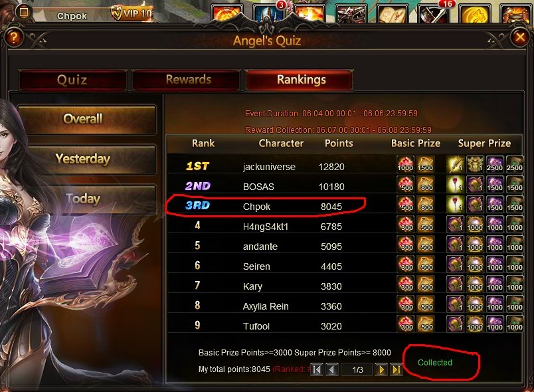This screenshot has width=534, height=392.
Task: Click the golden weapon super prize in 1st row
Action: (x=455, y=164)
